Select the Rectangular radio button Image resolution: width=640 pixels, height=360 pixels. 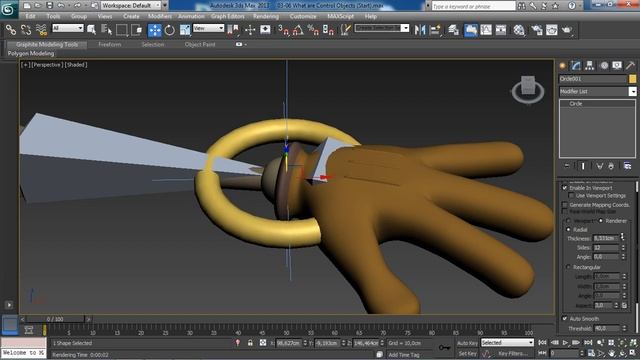click(x=569, y=267)
